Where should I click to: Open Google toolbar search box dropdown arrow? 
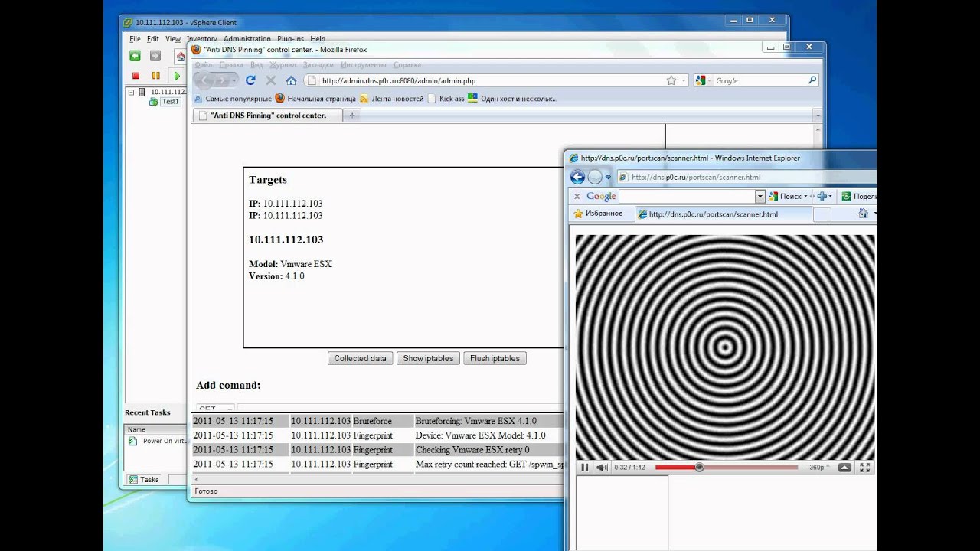pyautogui.click(x=759, y=197)
